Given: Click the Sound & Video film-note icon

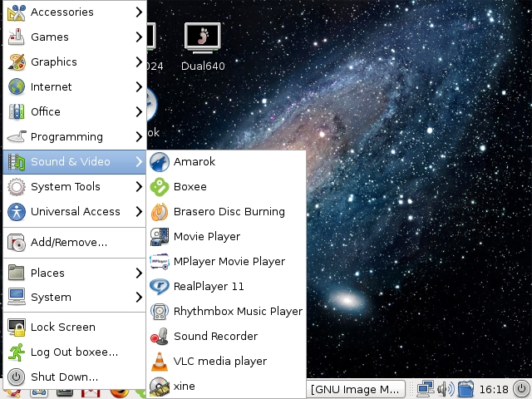Looking at the screenshot, I should (17, 162).
